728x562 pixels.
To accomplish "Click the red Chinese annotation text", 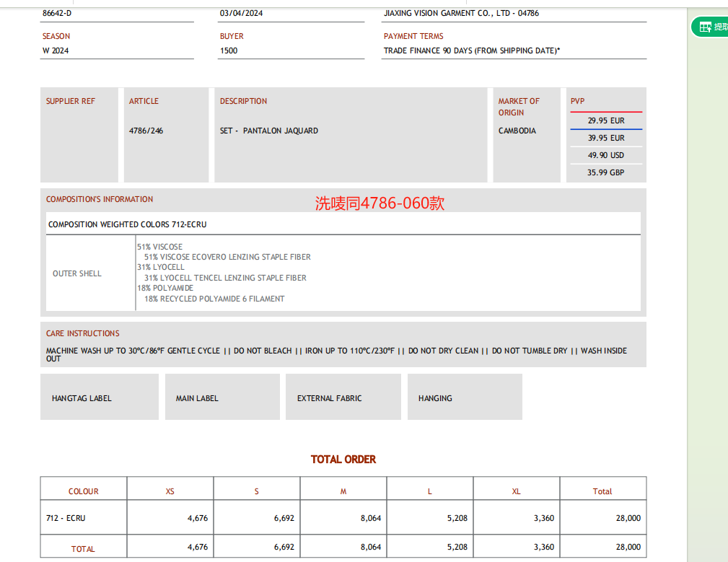I will [x=380, y=203].
